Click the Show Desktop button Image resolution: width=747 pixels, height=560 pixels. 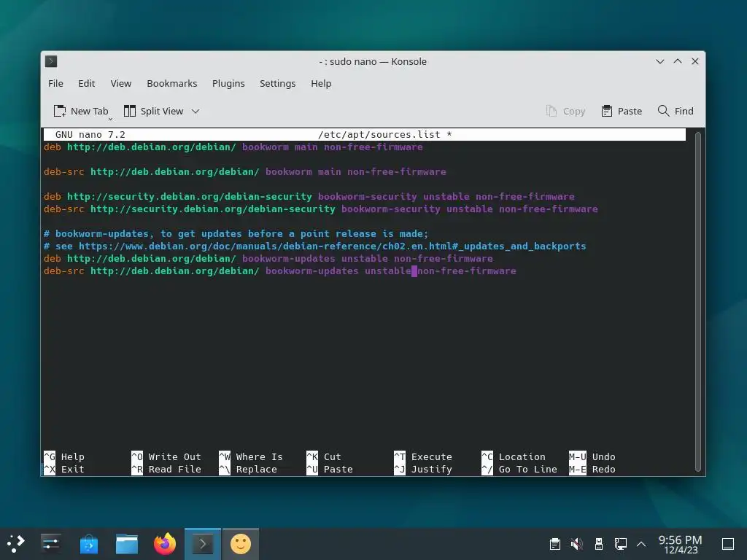click(x=728, y=544)
